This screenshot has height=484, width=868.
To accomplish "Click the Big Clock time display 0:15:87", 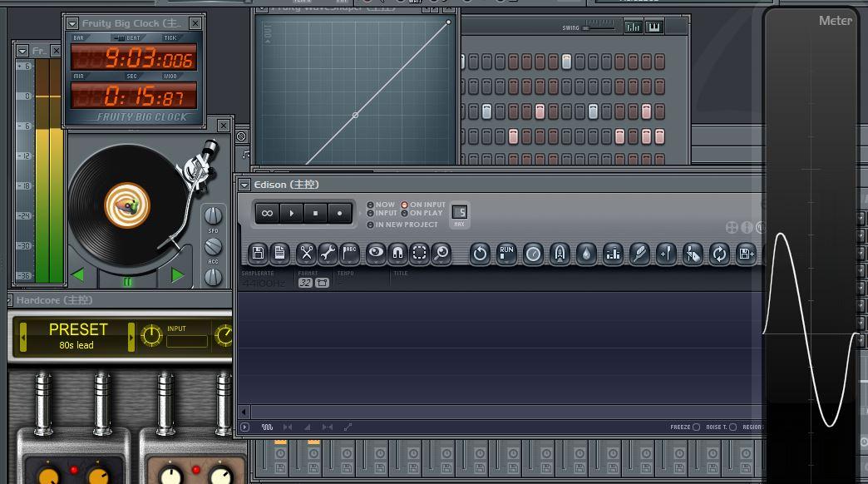I will coord(134,96).
